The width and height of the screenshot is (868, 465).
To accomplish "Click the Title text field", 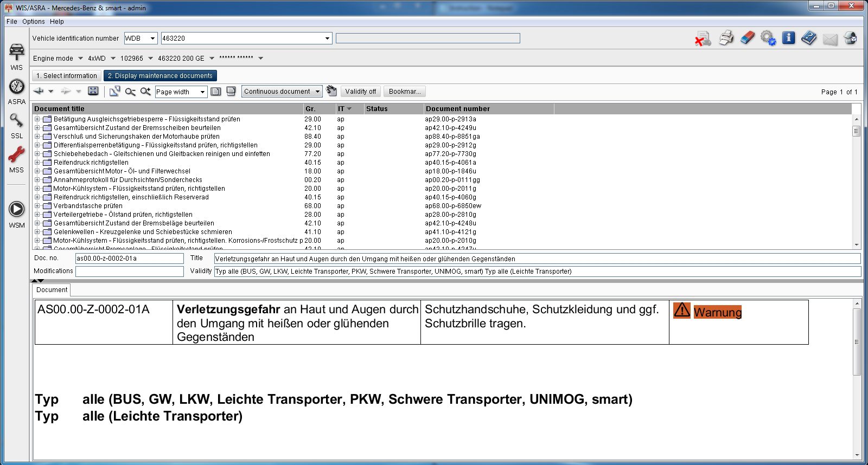I will tap(537, 259).
